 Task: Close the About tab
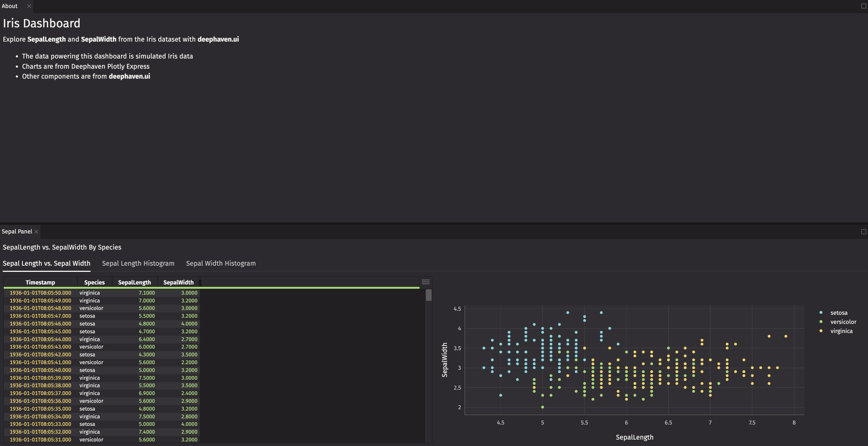coord(29,6)
